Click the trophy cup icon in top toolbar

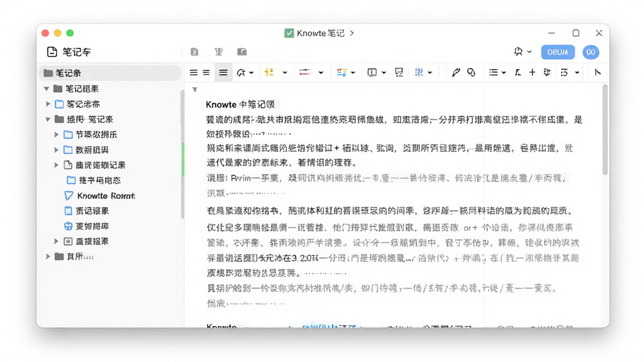(x=218, y=52)
